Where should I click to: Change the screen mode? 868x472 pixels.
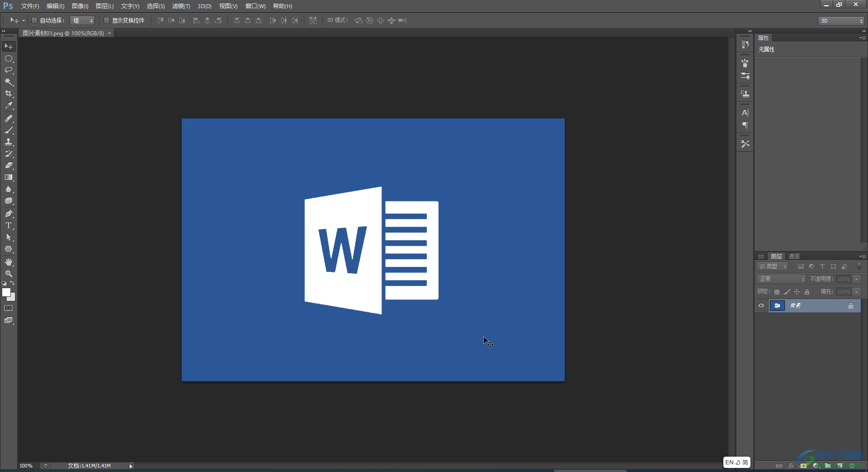(x=9, y=320)
